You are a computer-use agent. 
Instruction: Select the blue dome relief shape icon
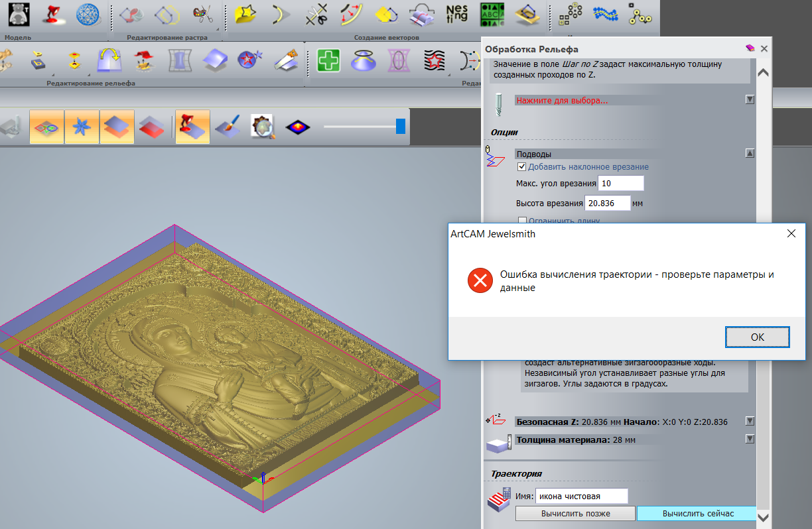[364, 61]
